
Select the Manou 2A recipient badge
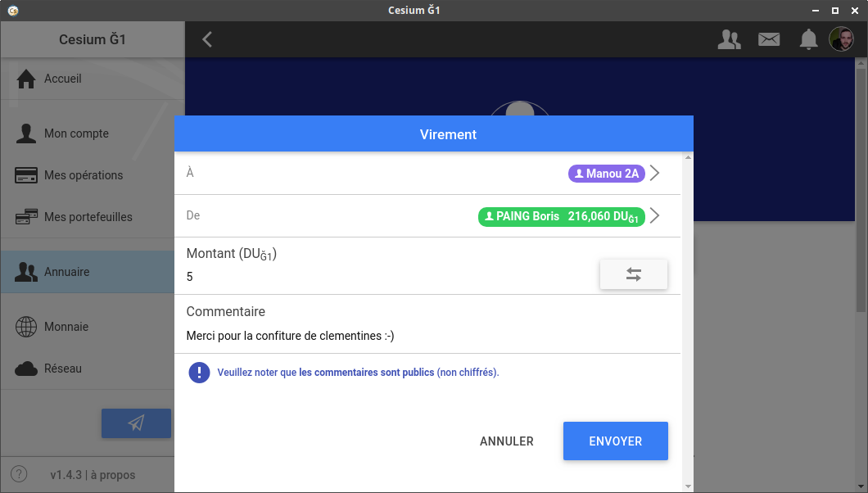point(606,173)
